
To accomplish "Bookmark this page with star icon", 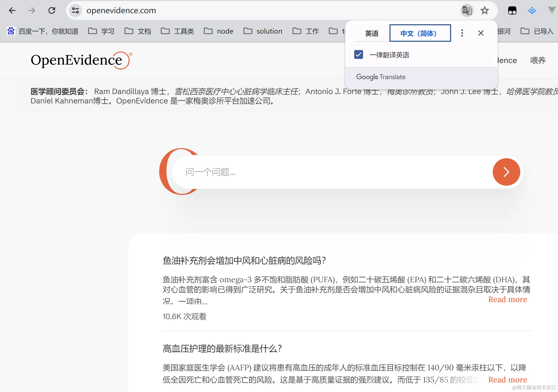I will pos(484,10).
